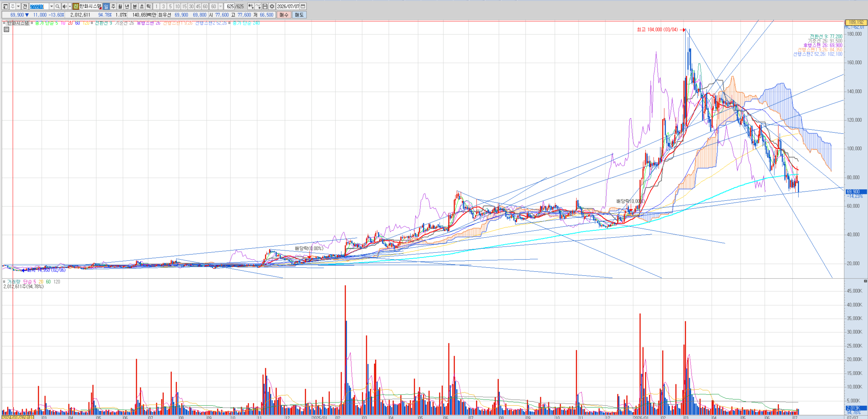
Task: Save chart with the floppy disk icon
Action: [x=265, y=6]
